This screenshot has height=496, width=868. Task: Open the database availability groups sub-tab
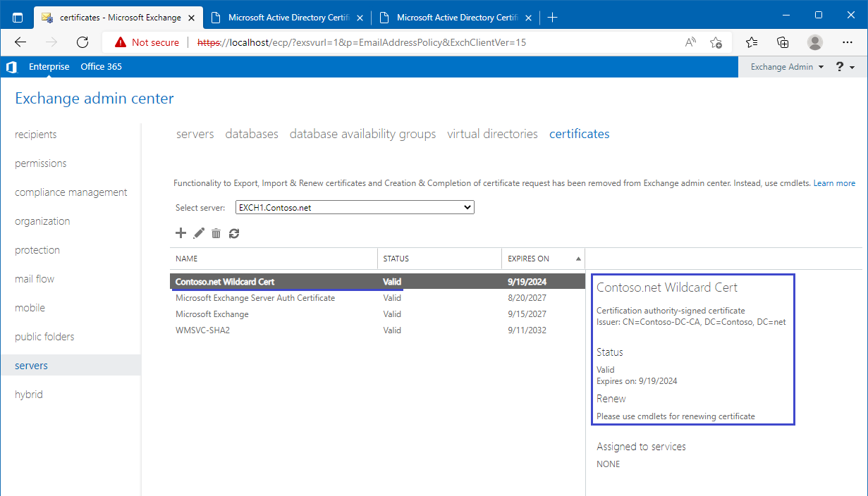pos(362,134)
